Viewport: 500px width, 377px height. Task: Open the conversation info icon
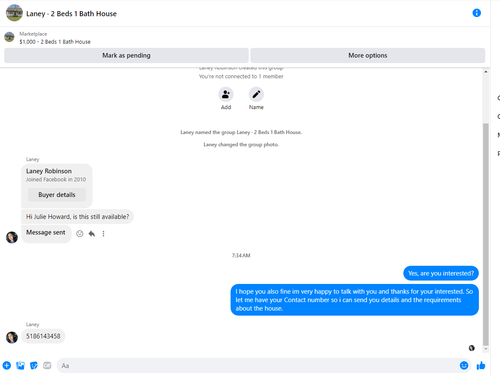[x=476, y=13]
